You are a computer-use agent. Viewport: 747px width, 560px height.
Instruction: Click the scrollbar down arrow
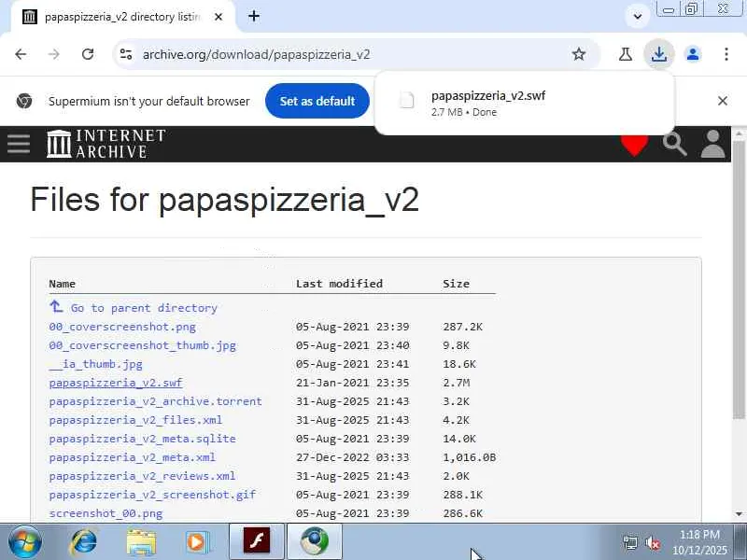tap(739, 514)
